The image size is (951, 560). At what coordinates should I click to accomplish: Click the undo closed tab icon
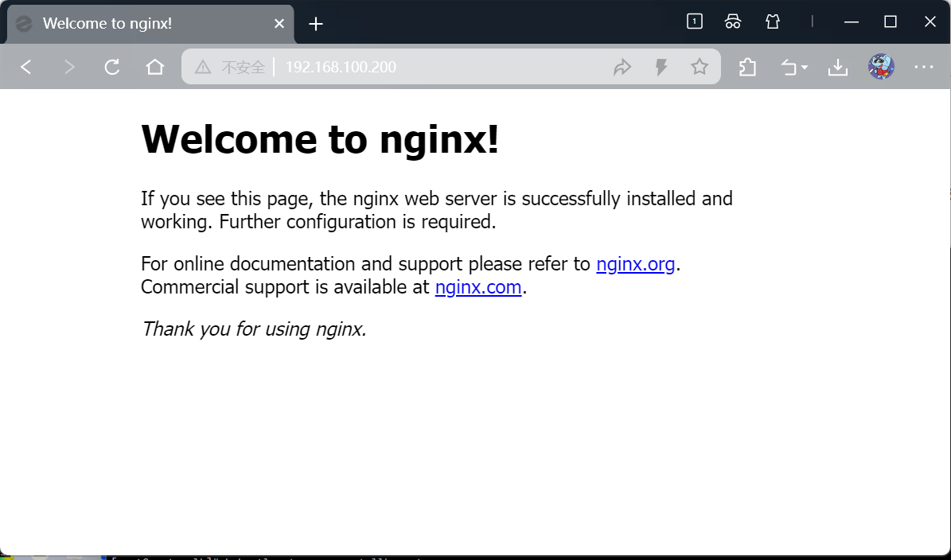[788, 67]
